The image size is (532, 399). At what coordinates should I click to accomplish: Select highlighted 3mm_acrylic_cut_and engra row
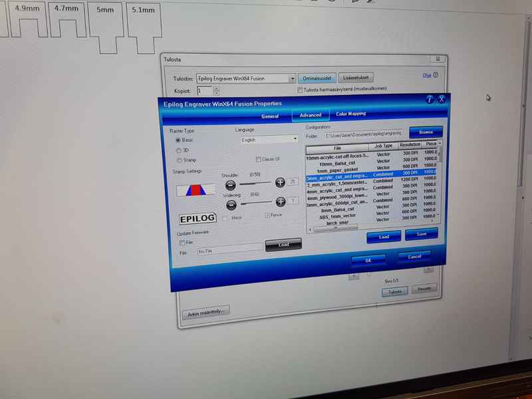coord(371,175)
